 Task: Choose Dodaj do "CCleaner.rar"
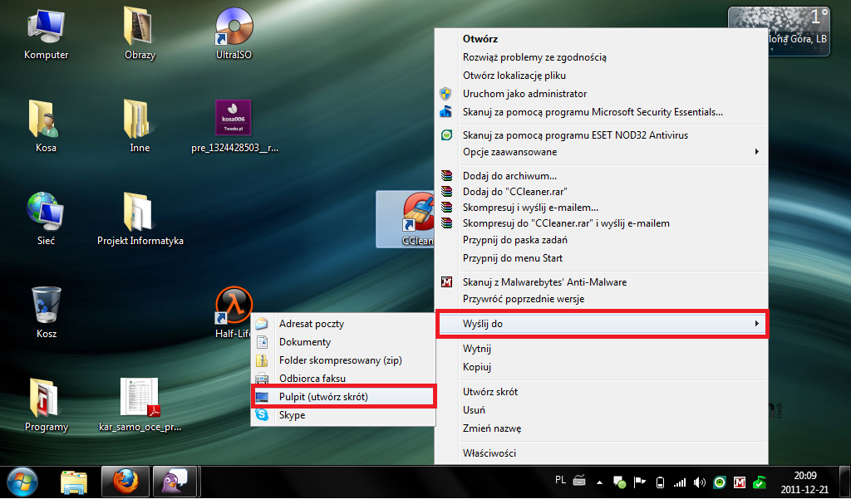pos(602,192)
